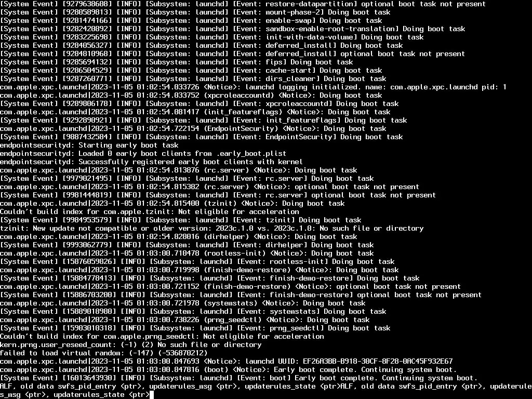The image size is (532, 399).
Task: Click '.early_boot.plist' filename text
Action: click(251, 154)
